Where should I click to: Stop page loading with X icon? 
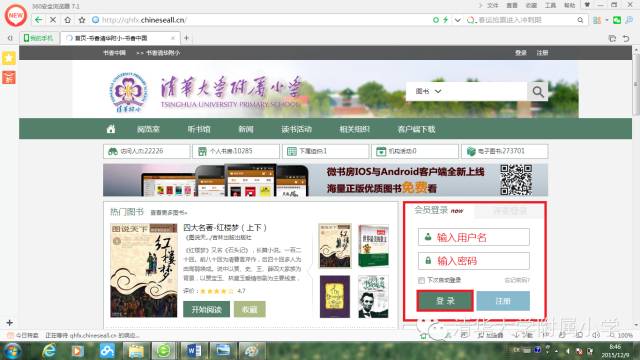click(53, 20)
